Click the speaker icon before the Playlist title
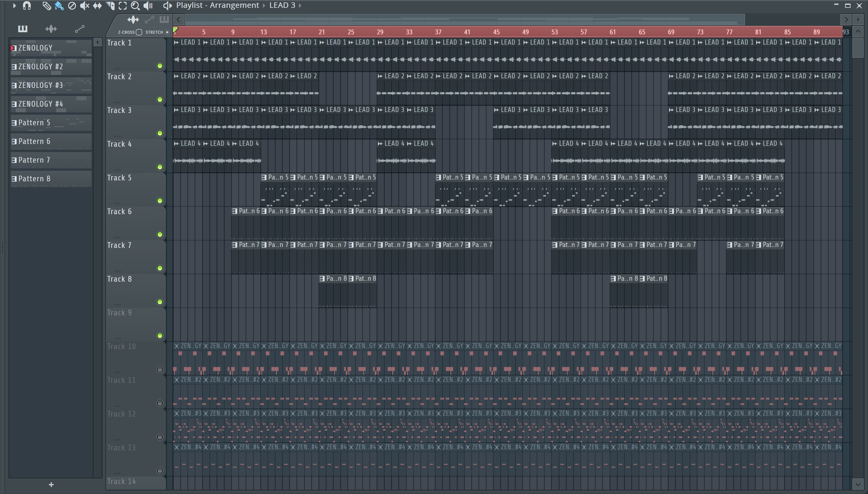Image resolution: width=868 pixels, height=494 pixels. point(167,5)
